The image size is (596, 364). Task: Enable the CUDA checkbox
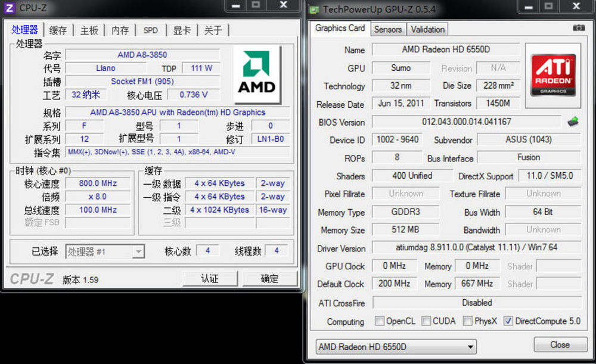pyautogui.click(x=426, y=321)
